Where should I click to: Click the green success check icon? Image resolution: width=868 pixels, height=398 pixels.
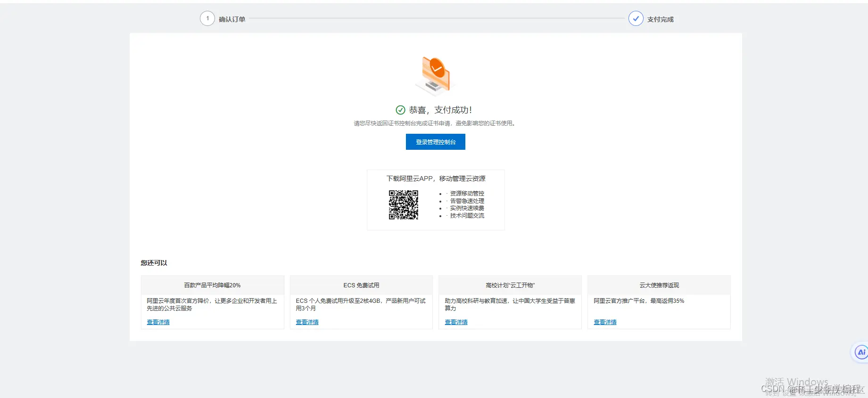tap(400, 110)
